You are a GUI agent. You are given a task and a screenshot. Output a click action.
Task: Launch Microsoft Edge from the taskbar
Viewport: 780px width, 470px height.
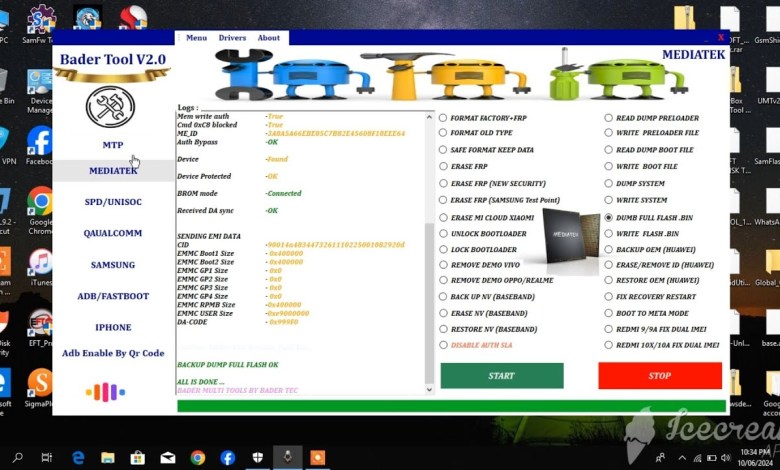coord(78,457)
